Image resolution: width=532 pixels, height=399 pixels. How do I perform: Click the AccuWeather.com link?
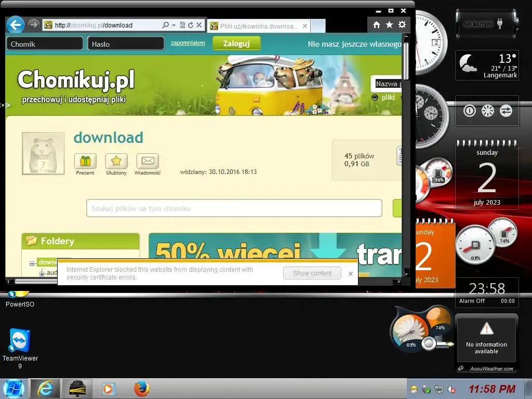point(491,368)
